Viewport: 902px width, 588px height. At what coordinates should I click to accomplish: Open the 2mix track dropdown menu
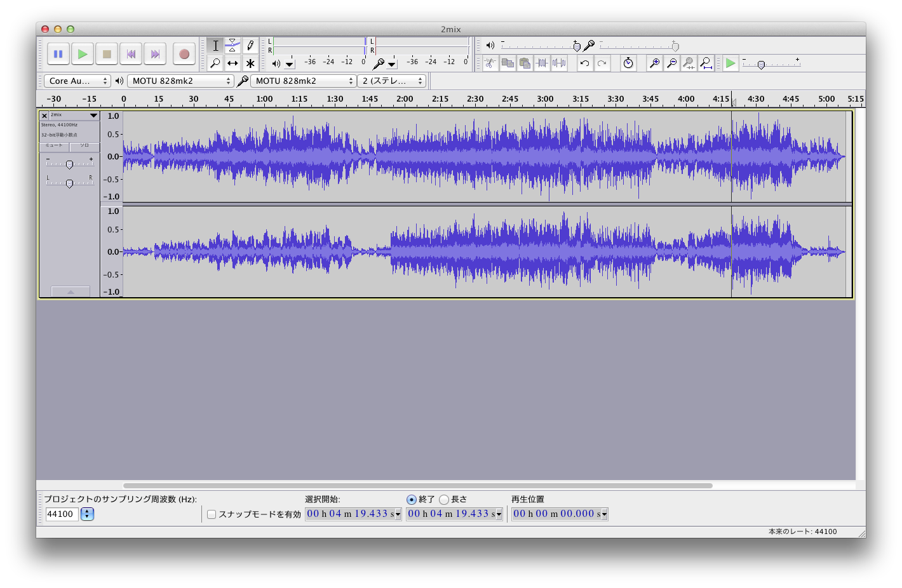pyautogui.click(x=93, y=116)
